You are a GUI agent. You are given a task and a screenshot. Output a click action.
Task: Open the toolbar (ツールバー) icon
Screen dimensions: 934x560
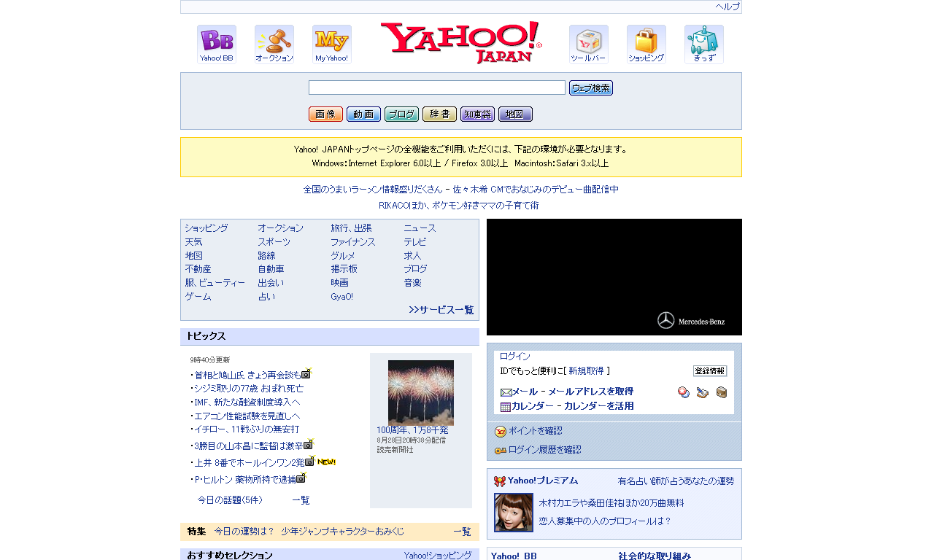[x=589, y=44]
